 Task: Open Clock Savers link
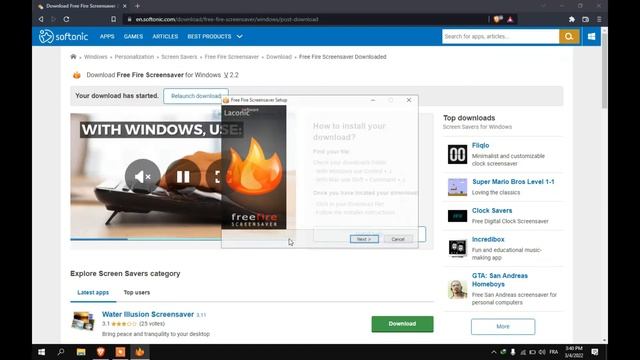[492, 211]
